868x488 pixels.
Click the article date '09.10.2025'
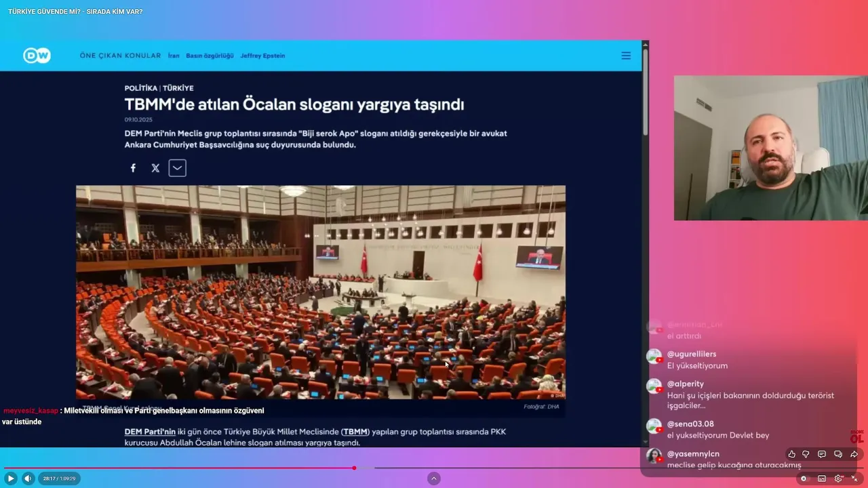(x=138, y=120)
